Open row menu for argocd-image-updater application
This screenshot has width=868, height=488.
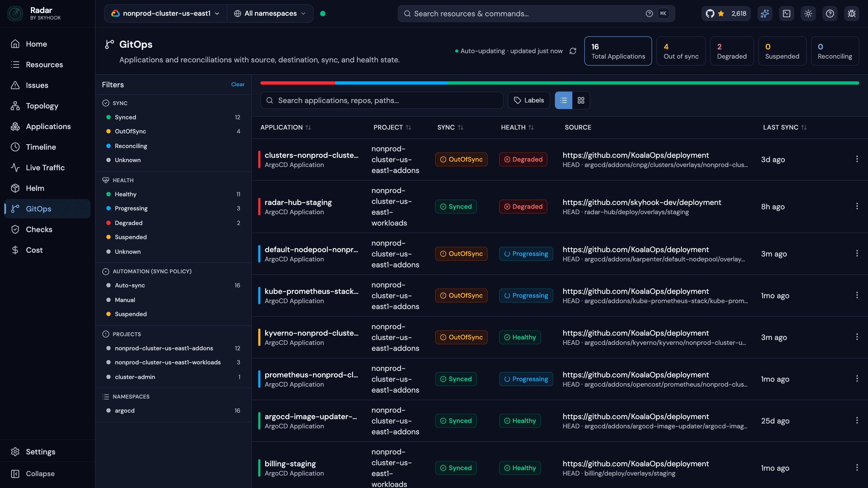pyautogui.click(x=857, y=420)
